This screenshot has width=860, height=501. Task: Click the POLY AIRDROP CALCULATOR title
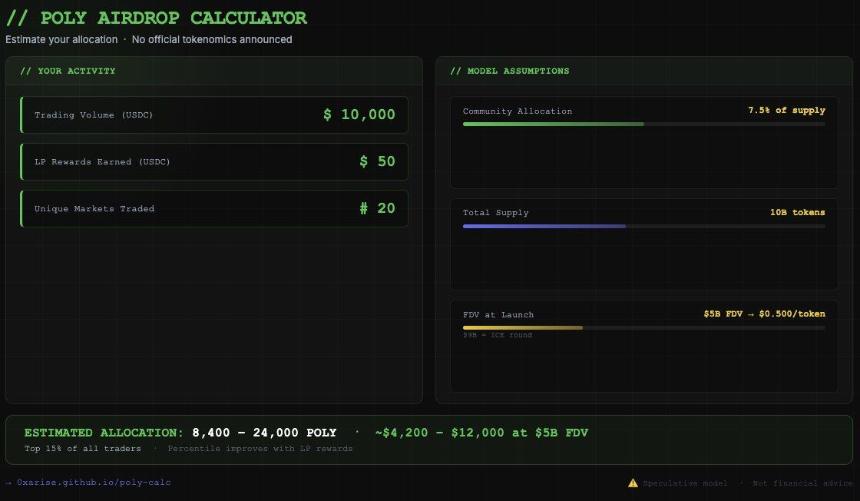(x=156, y=18)
